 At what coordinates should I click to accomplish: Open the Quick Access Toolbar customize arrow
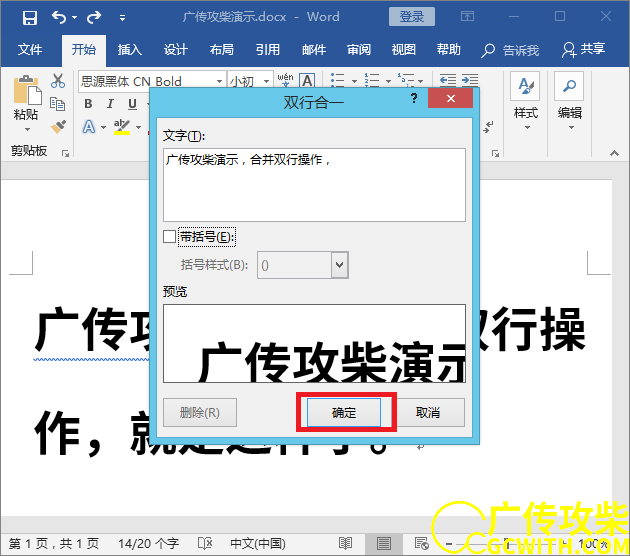click(x=122, y=18)
